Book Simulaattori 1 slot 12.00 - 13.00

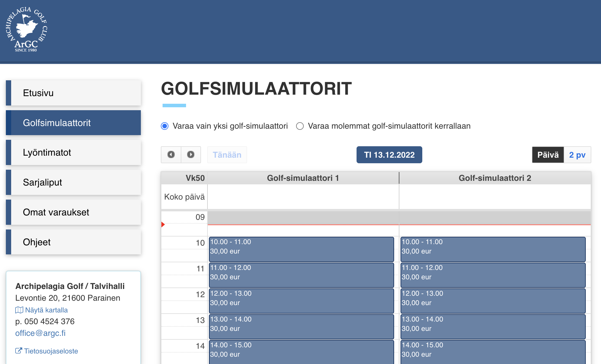(301, 301)
